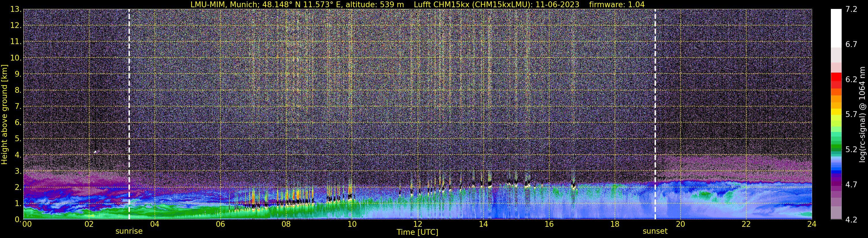Click the plot title starting 'LMU-MIM, Munich'
Viewport: 868px width, 238px height.
[417, 4]
